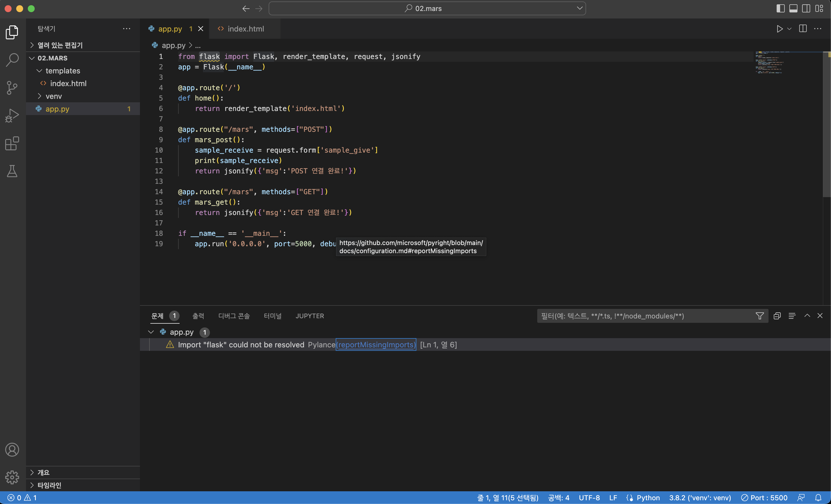The width and height of the screenshot is (831, 504).
Task: Open notifications bell in status bar
Action: pyautogui.click(x=819, y=498)
